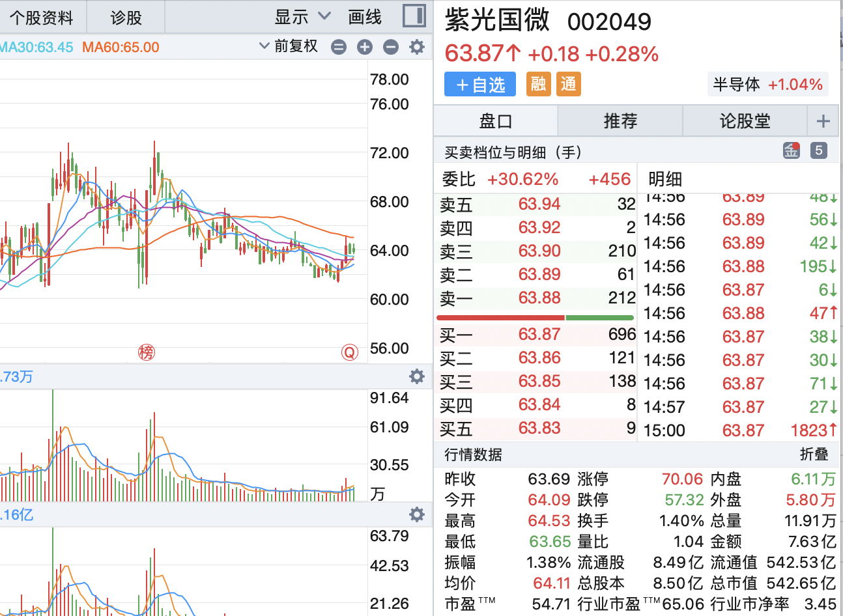Select the 卖三 price 63.90
843x616 pixels.
click(539, 251)
